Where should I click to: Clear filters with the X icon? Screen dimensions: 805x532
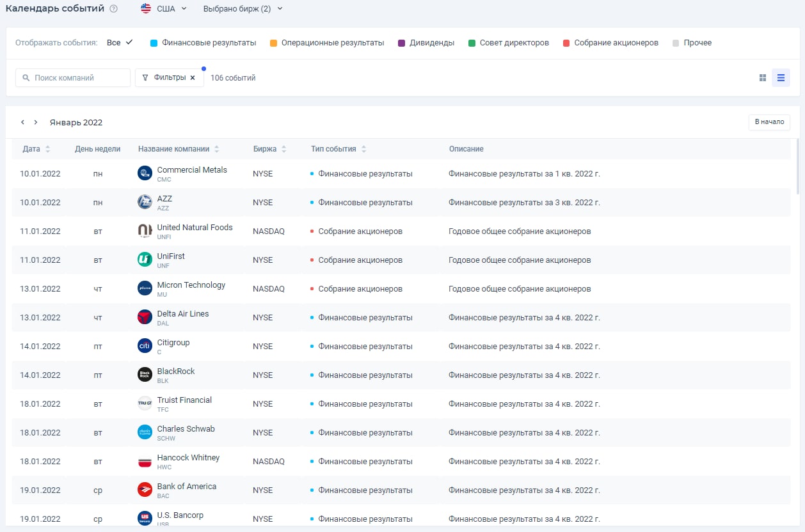[x=193, y=78]
